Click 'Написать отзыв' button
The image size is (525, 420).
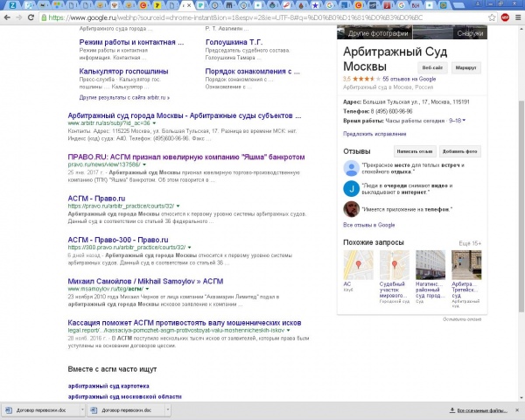(415, 151)
